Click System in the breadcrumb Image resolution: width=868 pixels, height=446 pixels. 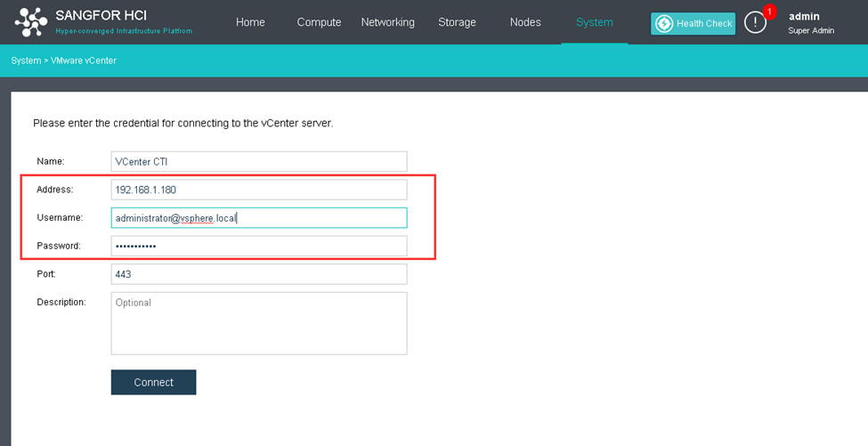pyautogui.click(x=26, y=61)
